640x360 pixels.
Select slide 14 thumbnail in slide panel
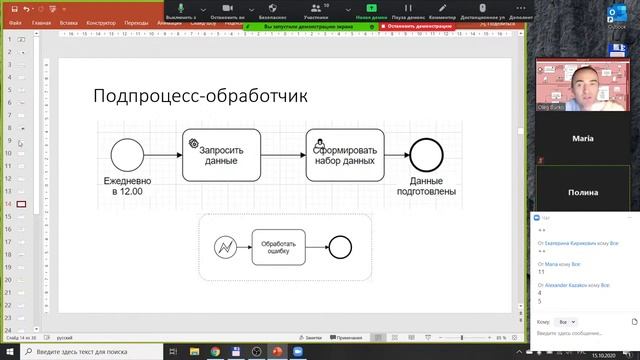(21, 204)
